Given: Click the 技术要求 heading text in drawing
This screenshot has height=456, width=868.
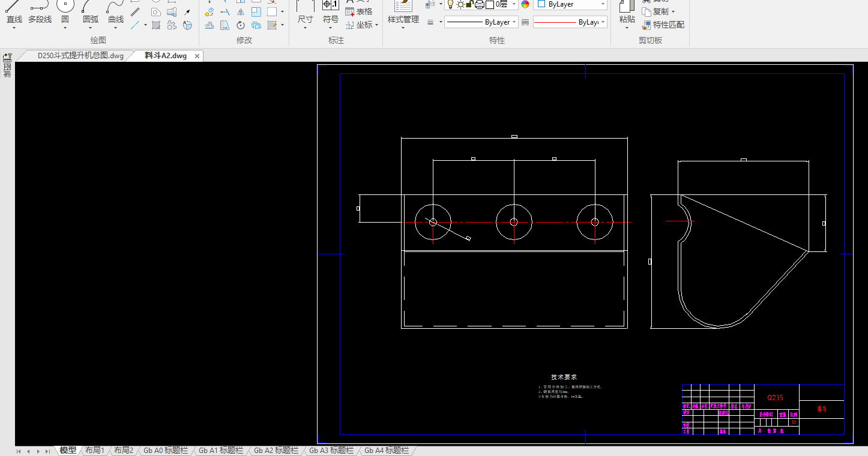Looking at the screenshot, I should click(x=564, y=377).
